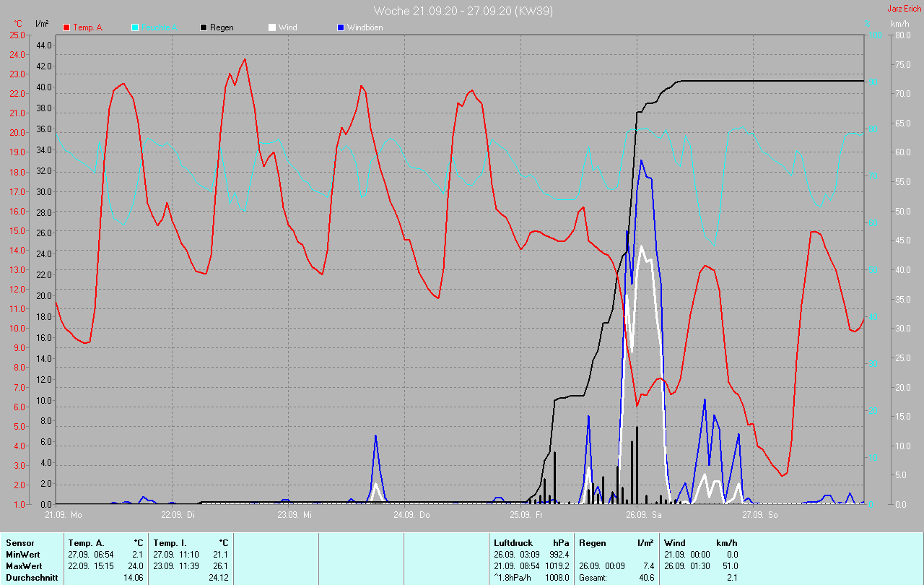Click the "hPa" unit in the Luftdruck header
Image resolution: width=924 pixels, height=585 pixels.
[x=561, y=543]
